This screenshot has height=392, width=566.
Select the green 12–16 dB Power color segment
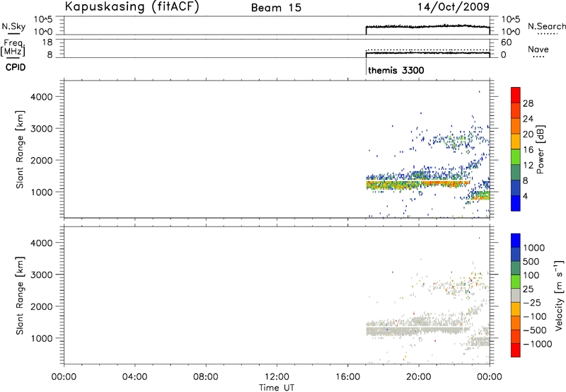pyautogui.click(x=516, y=156)
